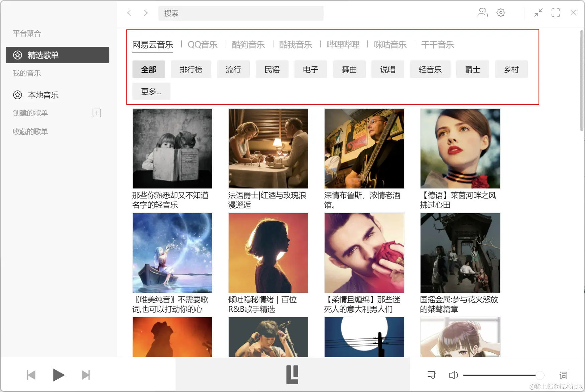Image resolution: width=585 pixels, height=392 pixels.
Task: Select the 说唱 category filter
Action: 388,69
